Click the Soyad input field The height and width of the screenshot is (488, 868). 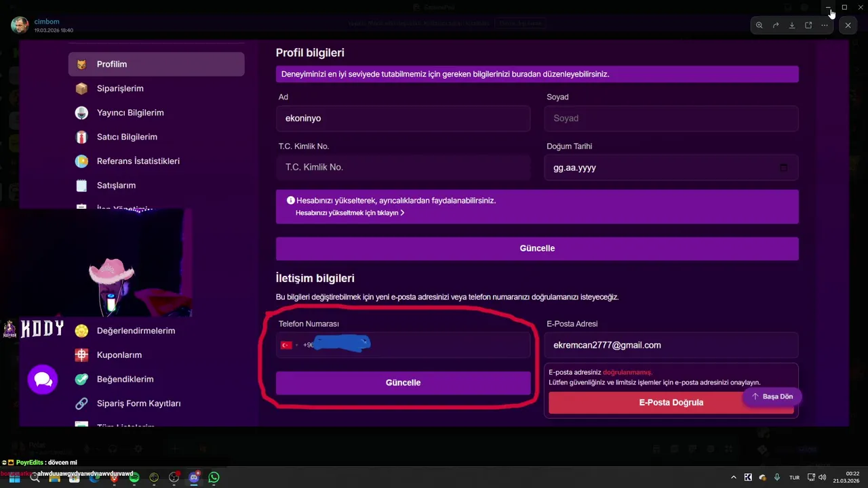pyautogui.click(x=671, y=119)
